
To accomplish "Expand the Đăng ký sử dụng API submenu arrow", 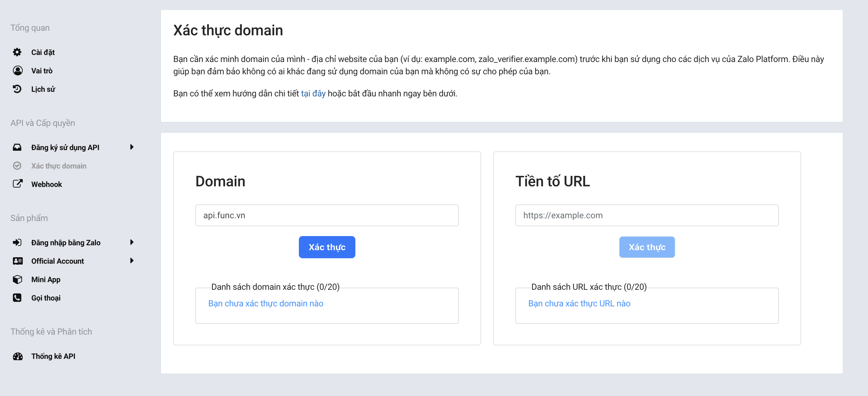I will point(132,147).
